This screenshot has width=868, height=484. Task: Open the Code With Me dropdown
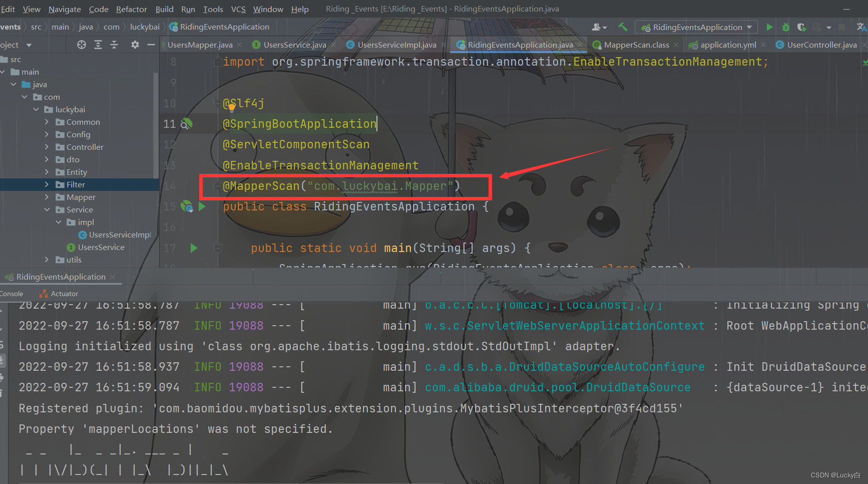pyautogui.click(x=599, y=27)
